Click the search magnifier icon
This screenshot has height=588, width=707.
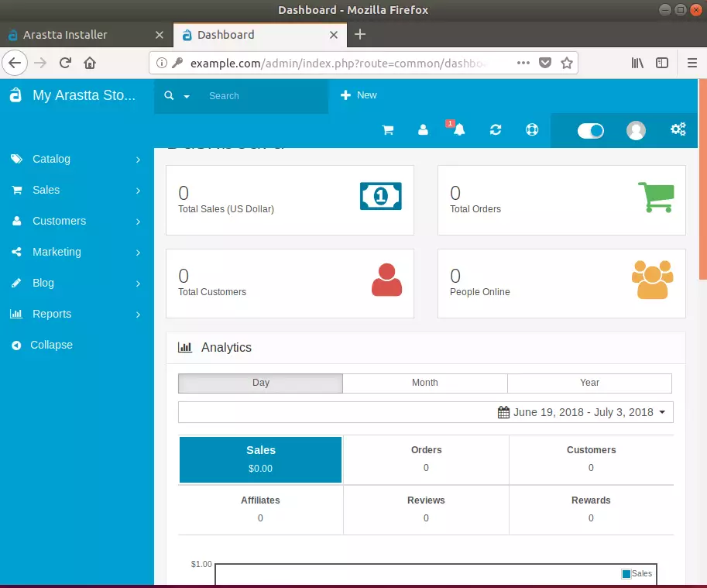[169, 95]
